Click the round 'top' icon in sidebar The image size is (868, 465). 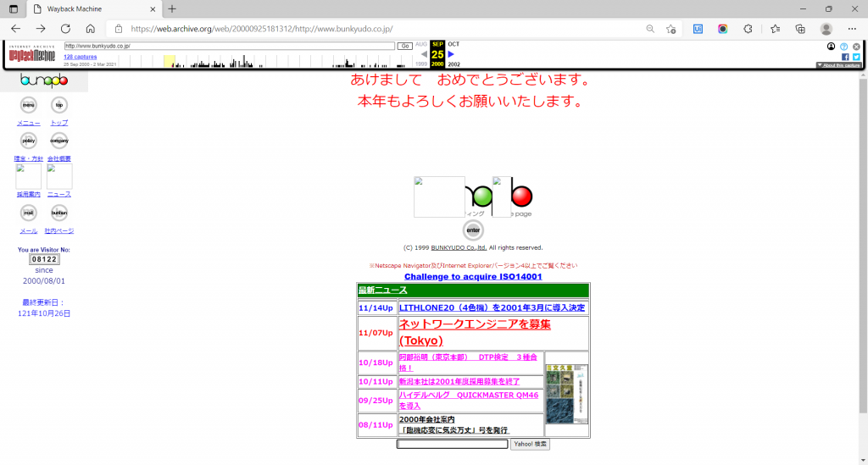pos(58,105)
